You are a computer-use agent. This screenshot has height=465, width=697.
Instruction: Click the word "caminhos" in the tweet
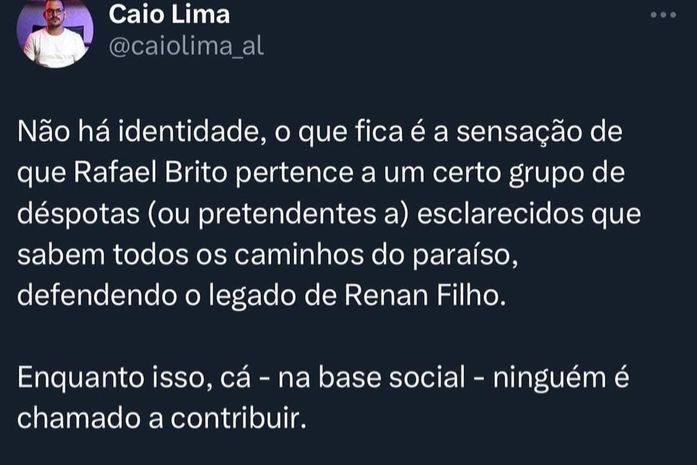pos(299,255)
